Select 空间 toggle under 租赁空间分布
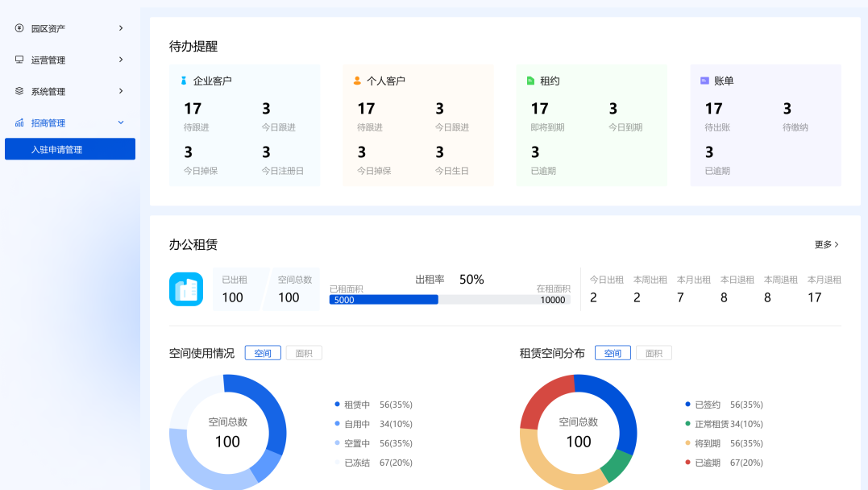Viewport: 868px width, 490px height. tap(613, 353)
